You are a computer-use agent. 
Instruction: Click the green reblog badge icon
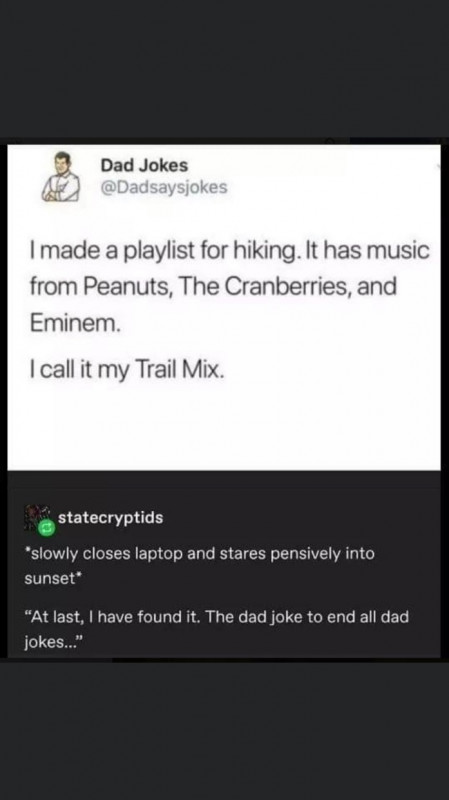click(x=47, y=530)
